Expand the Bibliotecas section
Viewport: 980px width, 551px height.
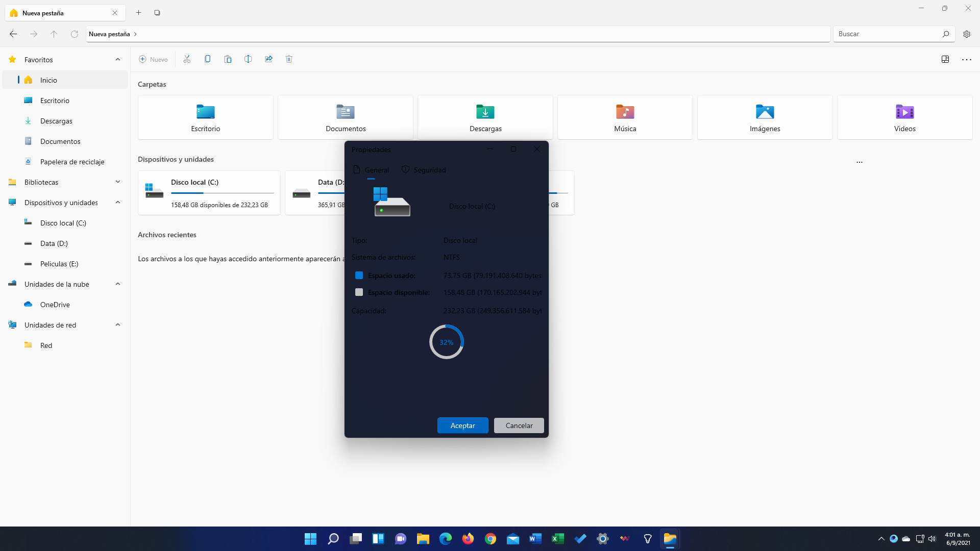click(x=118, y=182)
